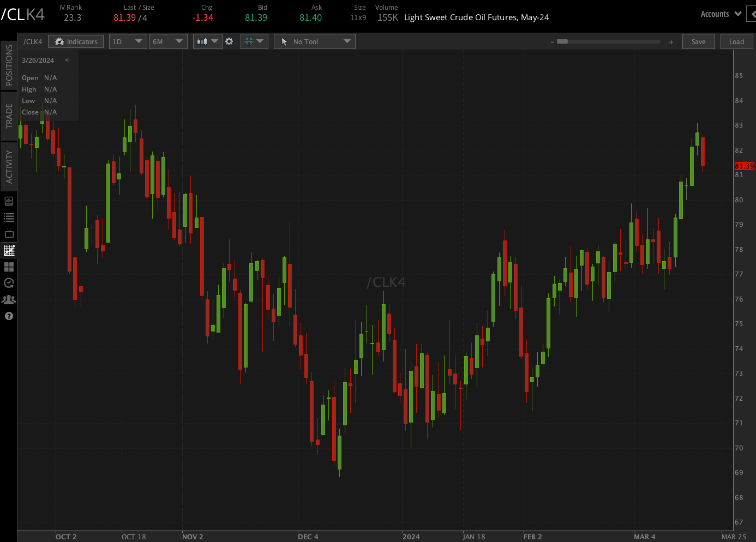Click the FEB 2 date label
This screenshot has width=756, height=542.
pos(533,537)
